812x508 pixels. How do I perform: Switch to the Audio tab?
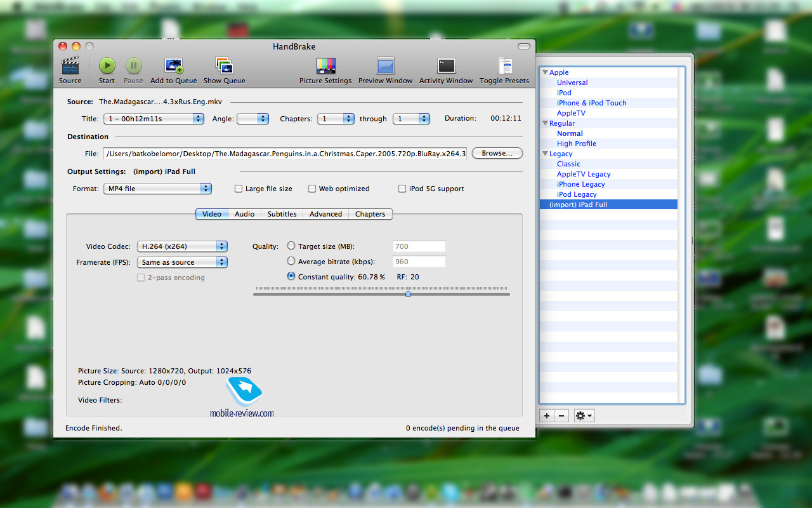244,214
